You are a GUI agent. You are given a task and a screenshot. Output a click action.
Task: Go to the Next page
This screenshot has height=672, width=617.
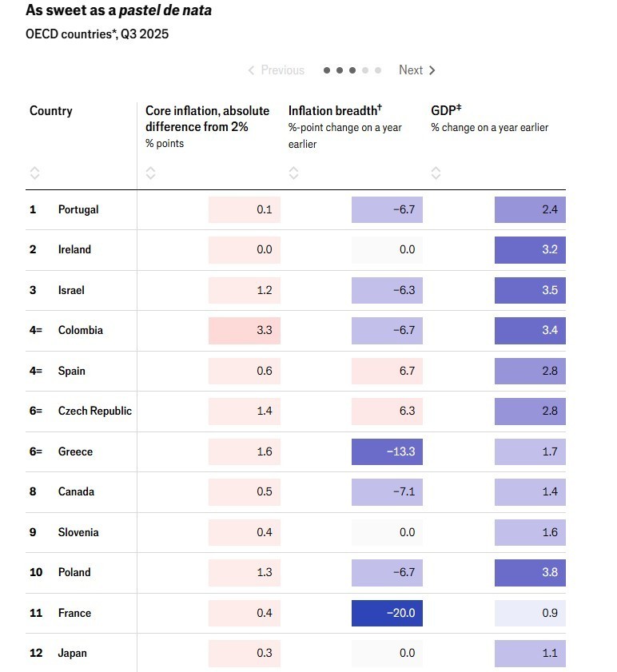(x=417, y=70)
